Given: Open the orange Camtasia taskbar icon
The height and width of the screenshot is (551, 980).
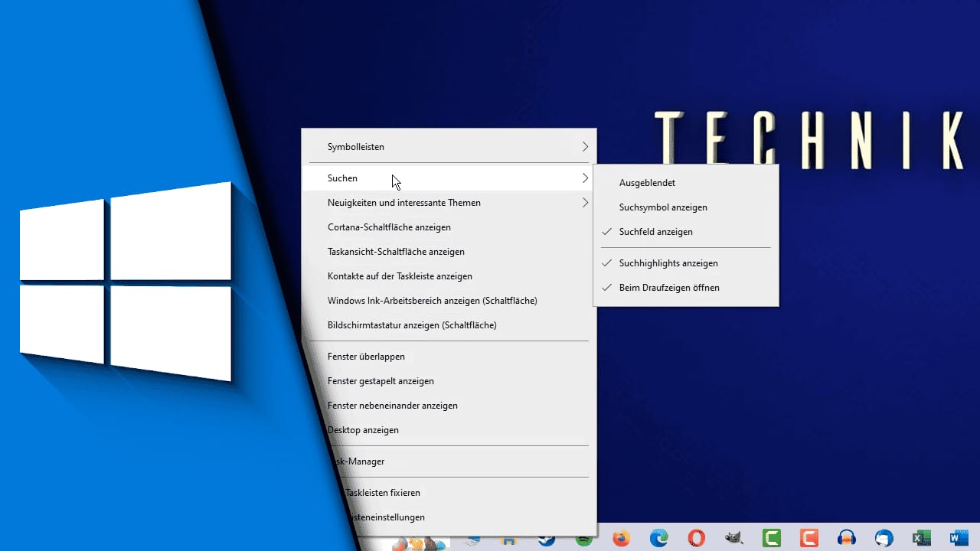Looking at the screenshot, I should pyautogui.click(x=809, y=538).
